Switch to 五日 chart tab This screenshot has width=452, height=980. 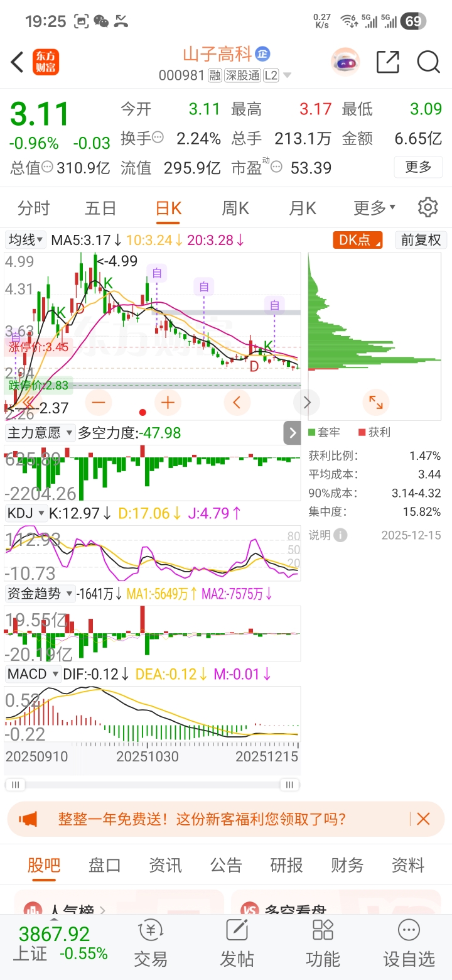click(x=100, y=207)
